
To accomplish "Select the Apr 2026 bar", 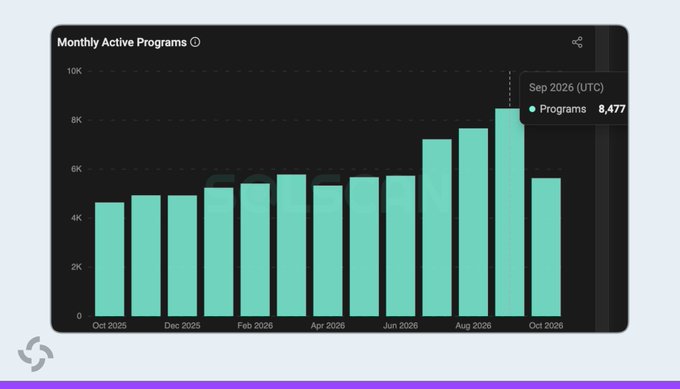I will 328,251.
